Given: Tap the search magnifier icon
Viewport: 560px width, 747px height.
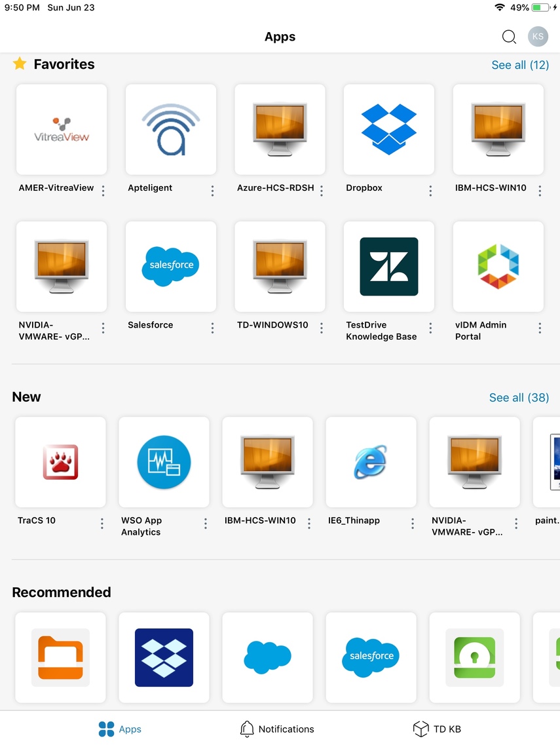Looking at the screenshot, I should 509,37.
